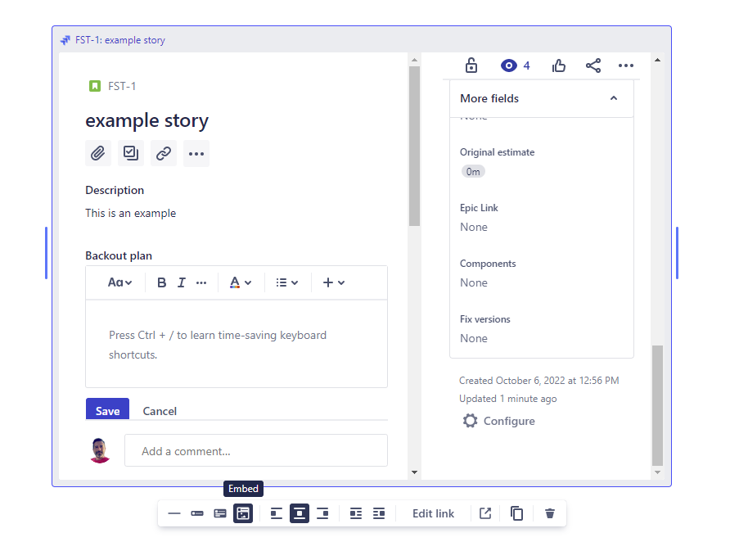Collapse the More fields section

click(614, 98)
